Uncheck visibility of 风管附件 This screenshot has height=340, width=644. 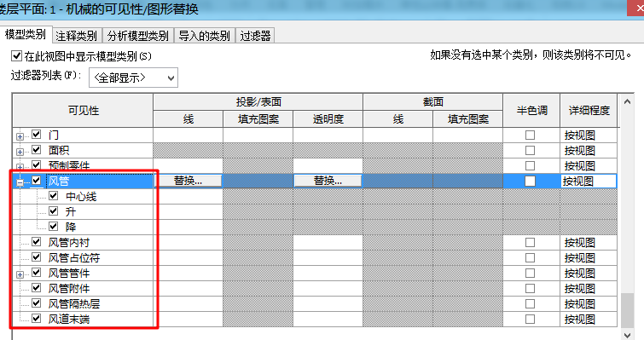36,287
